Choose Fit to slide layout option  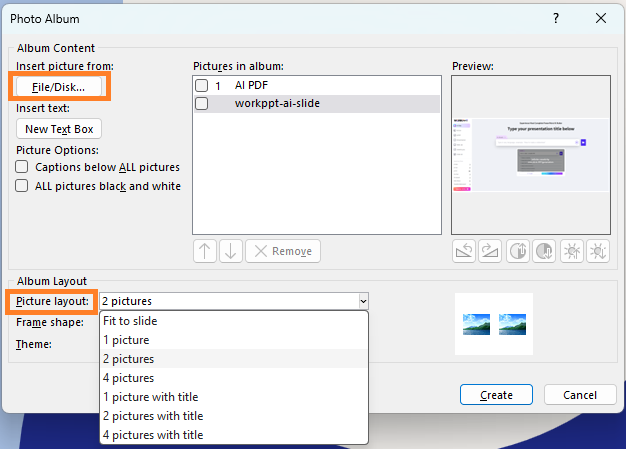(x=234, y=321)
